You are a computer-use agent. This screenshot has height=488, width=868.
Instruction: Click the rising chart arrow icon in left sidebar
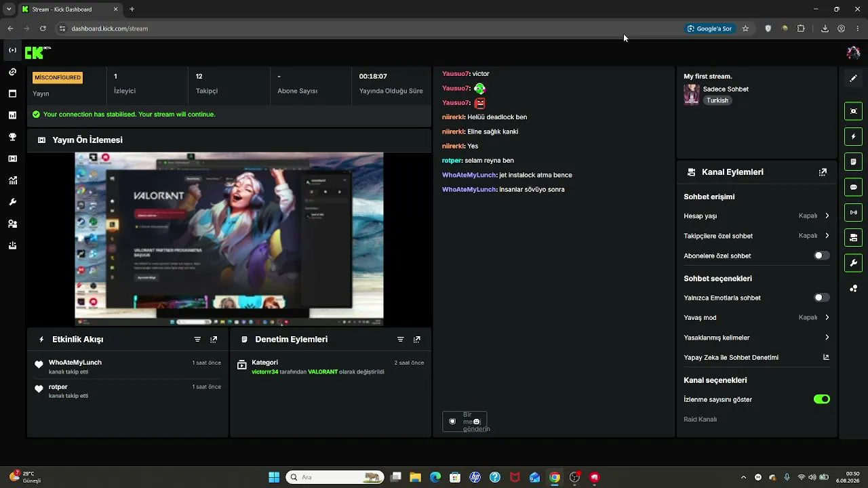(x=12, y=180)
